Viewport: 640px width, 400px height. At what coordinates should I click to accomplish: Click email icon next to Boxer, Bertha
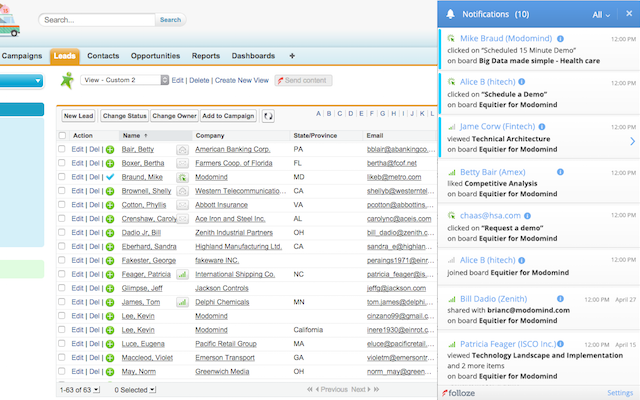pos(182,164)
